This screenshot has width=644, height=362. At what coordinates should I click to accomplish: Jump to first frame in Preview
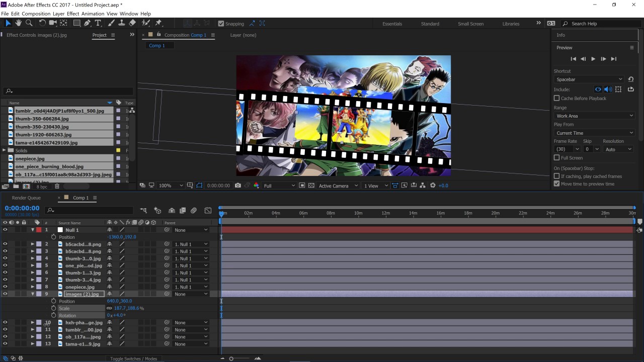click(x=573, y=59)
